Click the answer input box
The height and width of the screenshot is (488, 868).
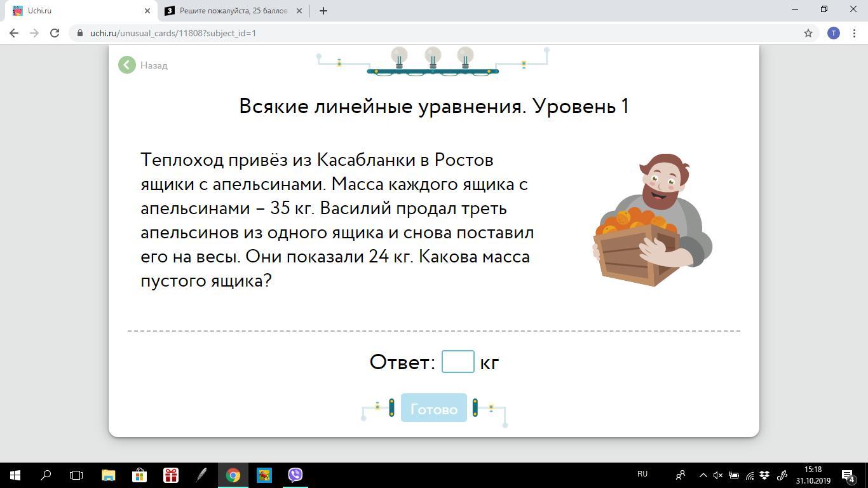(x=458, y=362)
